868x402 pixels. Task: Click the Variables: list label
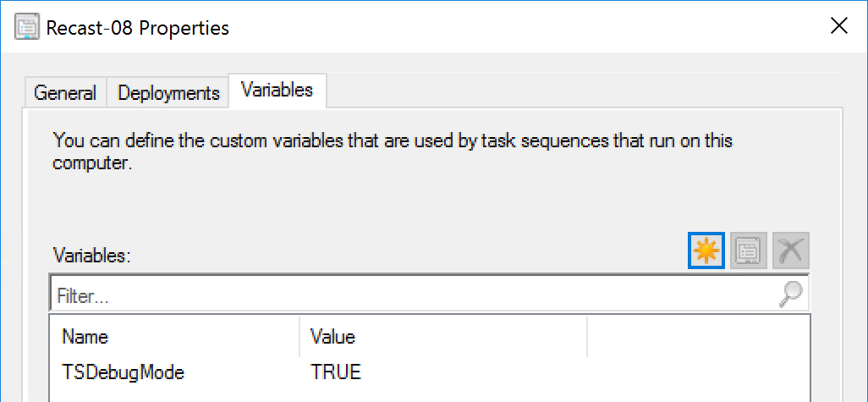[x=91, y=255]
